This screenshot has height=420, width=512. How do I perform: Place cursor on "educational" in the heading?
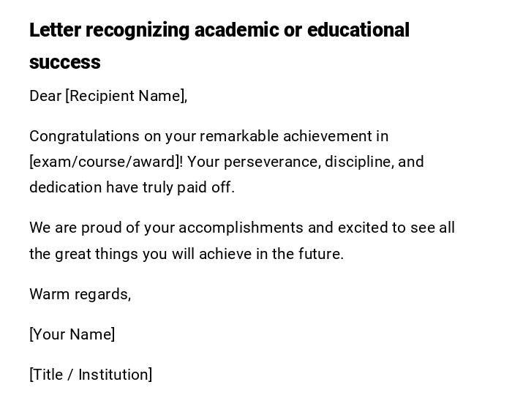(x=358, y=30)
